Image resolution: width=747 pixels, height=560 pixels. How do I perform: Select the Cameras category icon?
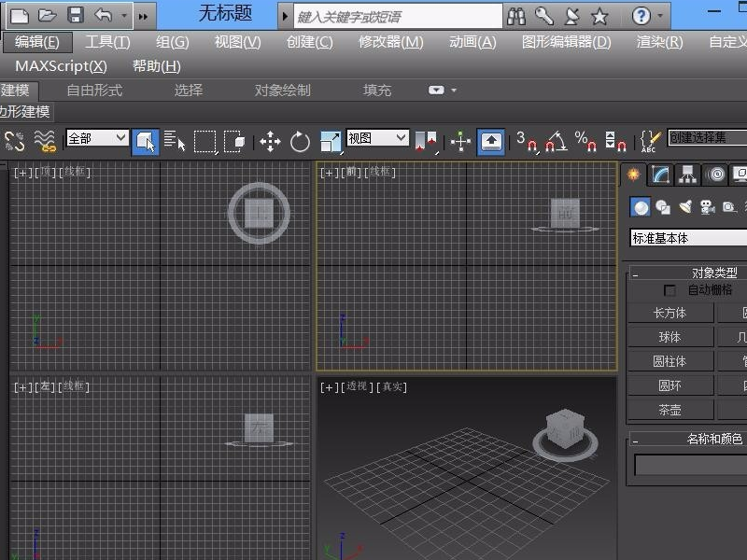coord(708,207)
